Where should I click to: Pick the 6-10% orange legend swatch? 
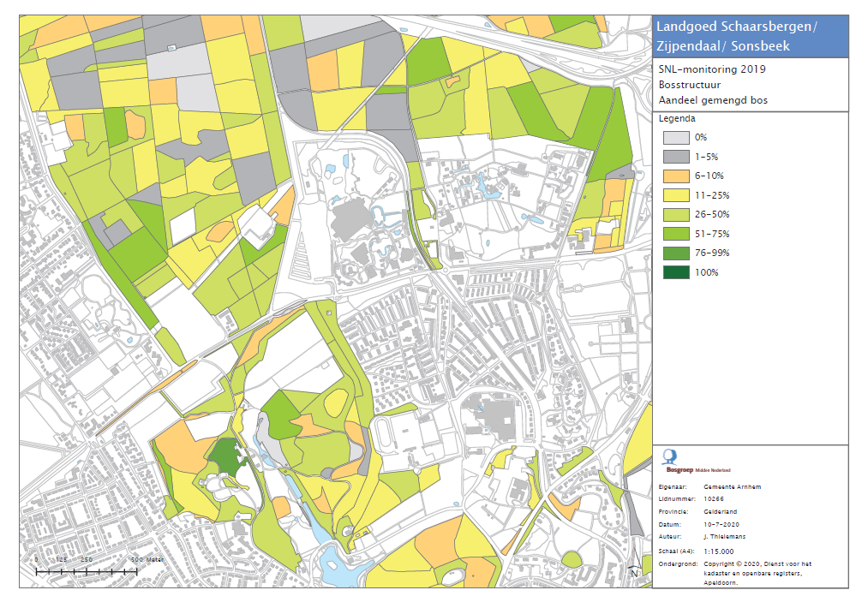coord(675,176)
